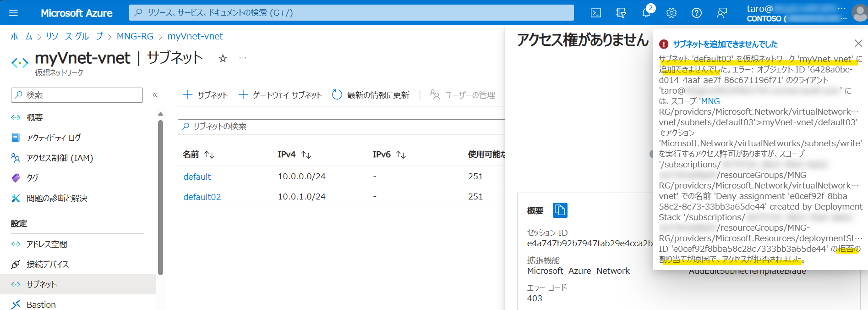868x310 pixels.
Task: Open the Azure portal hamburger menu
Action: tap(13, 13)
